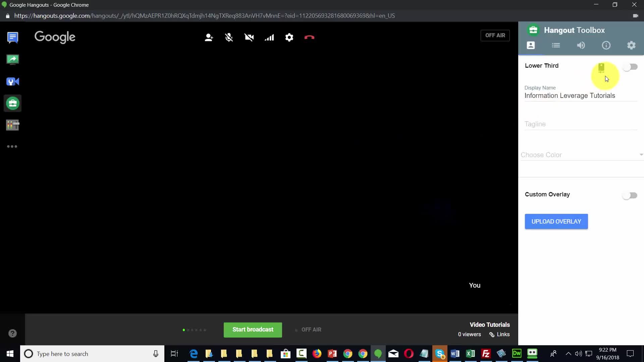Viewport: 644px width, 362px height.
Task: Switch to the list tab in Toolbox
Action: (x=556, y=45)
